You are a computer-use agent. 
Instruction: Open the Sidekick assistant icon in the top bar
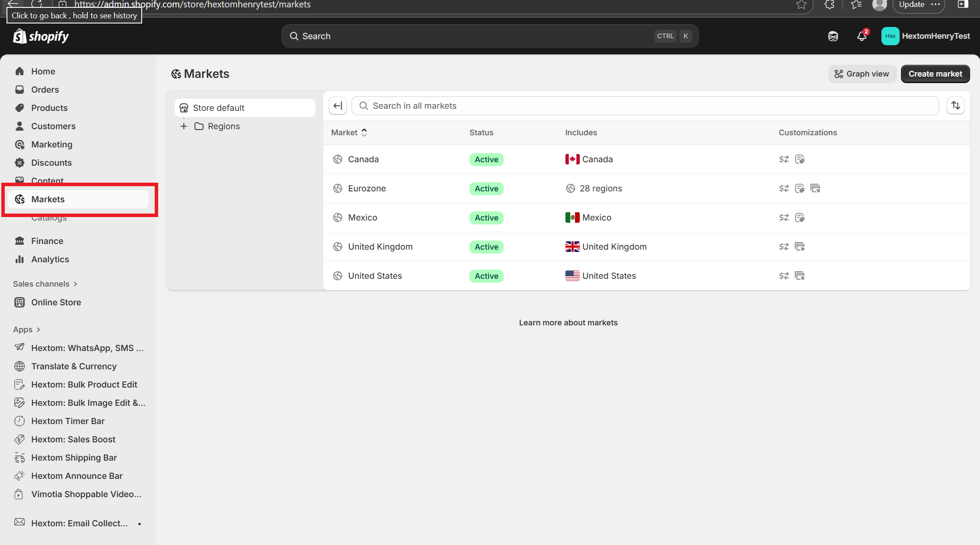(x=833, y=36)
